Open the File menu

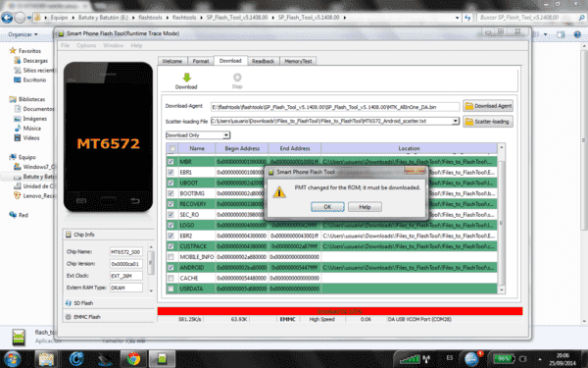tap(66, 45)
